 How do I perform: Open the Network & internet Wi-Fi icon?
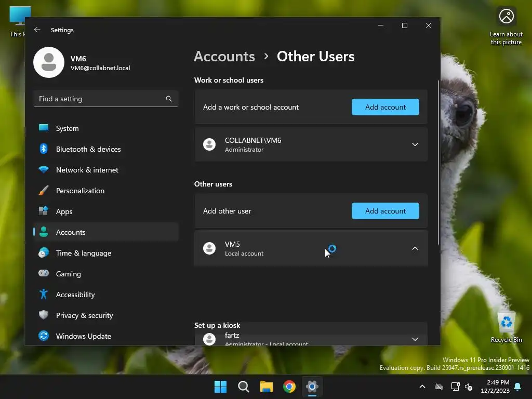44,169
